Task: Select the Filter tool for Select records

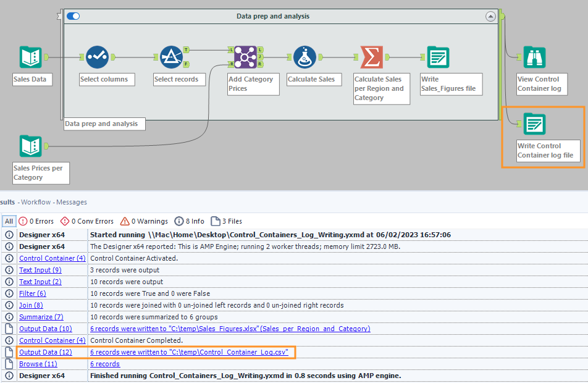Action: pyautogui.click(x=171, y=57)
